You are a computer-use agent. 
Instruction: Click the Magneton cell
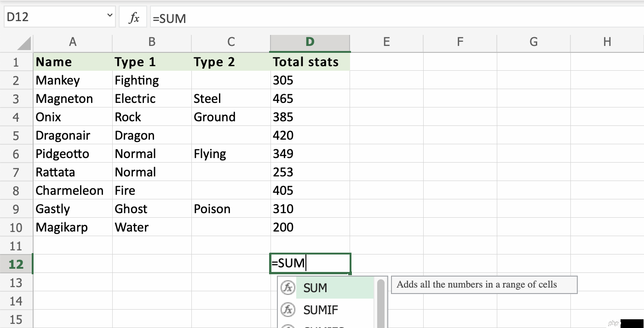pyautogui.click(x=73, y=99)
